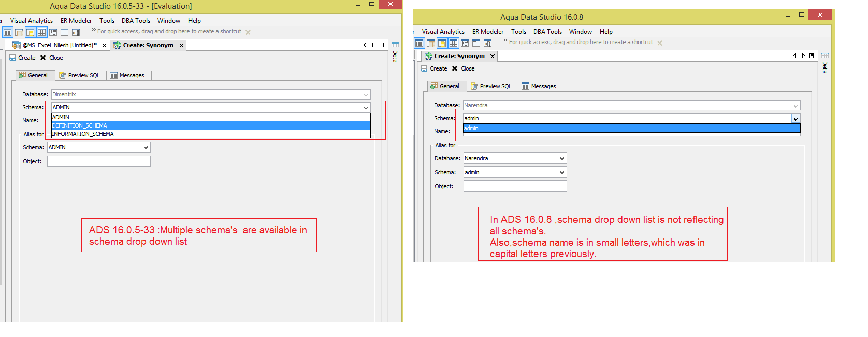Click window-with-arrows icon in left window toolbar
868x337 pixels.
tap(53, 32)
